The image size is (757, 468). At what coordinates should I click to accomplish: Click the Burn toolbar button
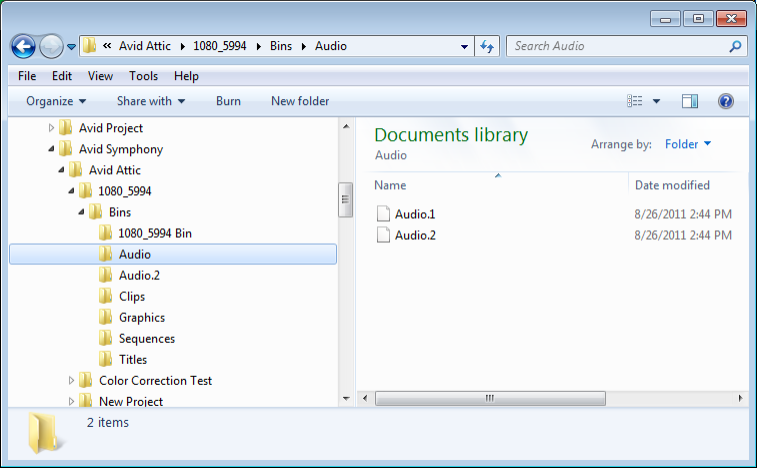click(x=228, y=101)
